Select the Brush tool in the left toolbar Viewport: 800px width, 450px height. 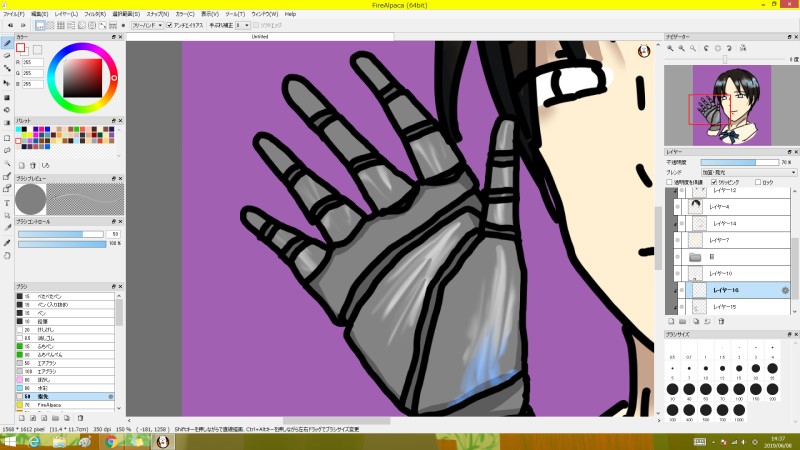click(7, 43)
